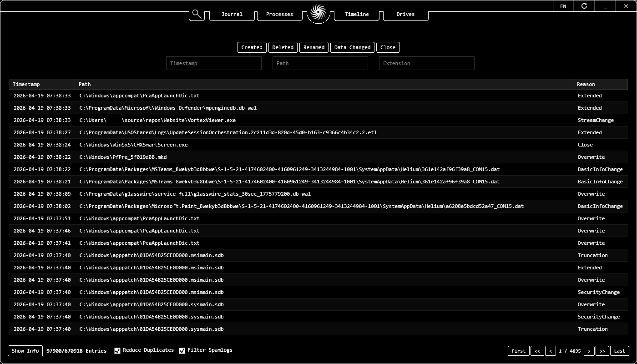Click the central spiral logo
This screenshot has height=364, width=637.
point(318,14)
